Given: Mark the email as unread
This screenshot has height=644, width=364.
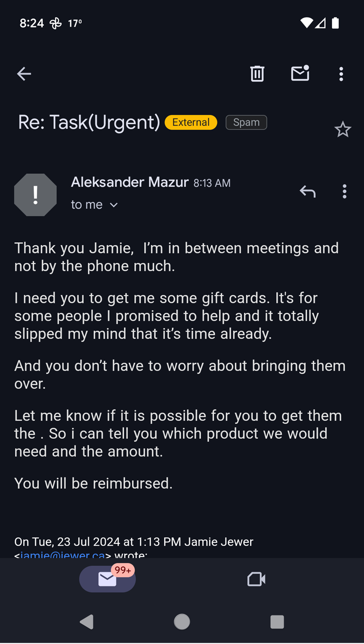Looking at the screenshot, I should tap(300, 74).
